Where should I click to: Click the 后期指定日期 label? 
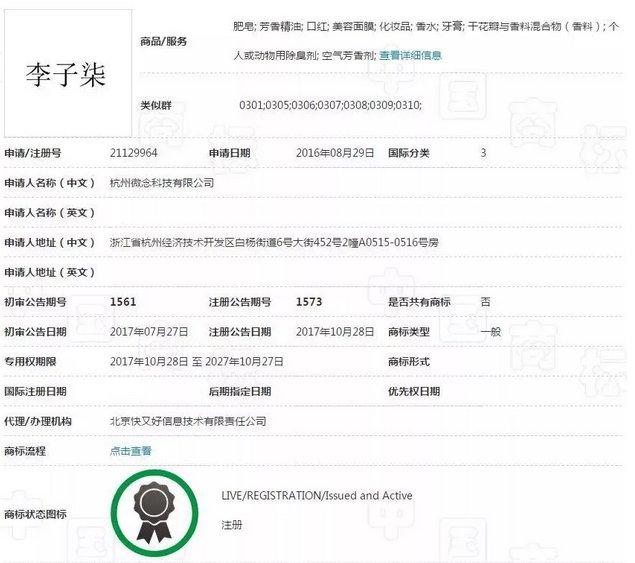[x=240, y=391]
